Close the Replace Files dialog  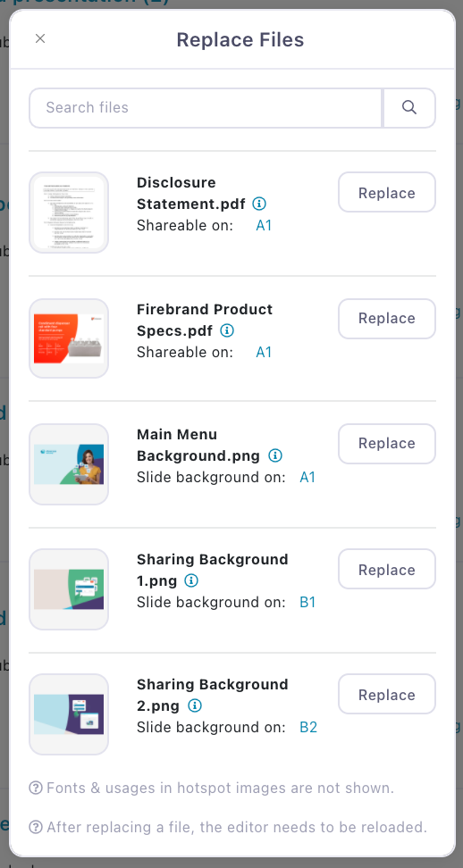click(40, 38)
